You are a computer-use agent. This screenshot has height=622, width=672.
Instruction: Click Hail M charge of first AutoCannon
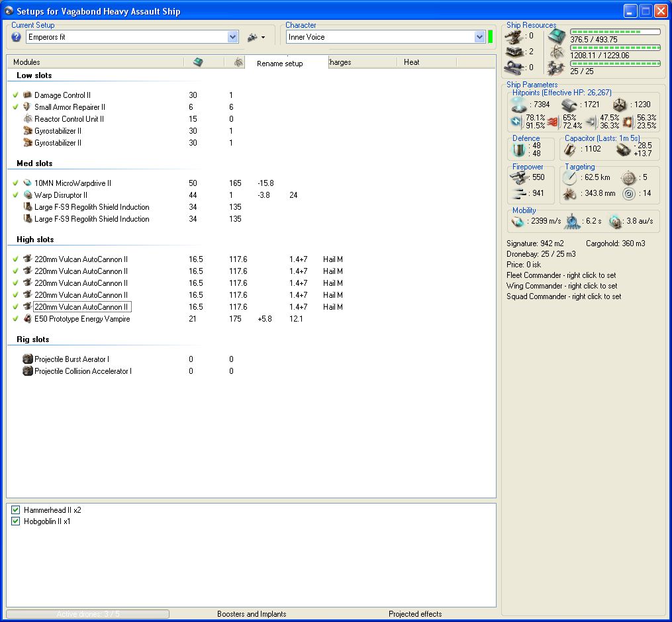coord(332,259)
